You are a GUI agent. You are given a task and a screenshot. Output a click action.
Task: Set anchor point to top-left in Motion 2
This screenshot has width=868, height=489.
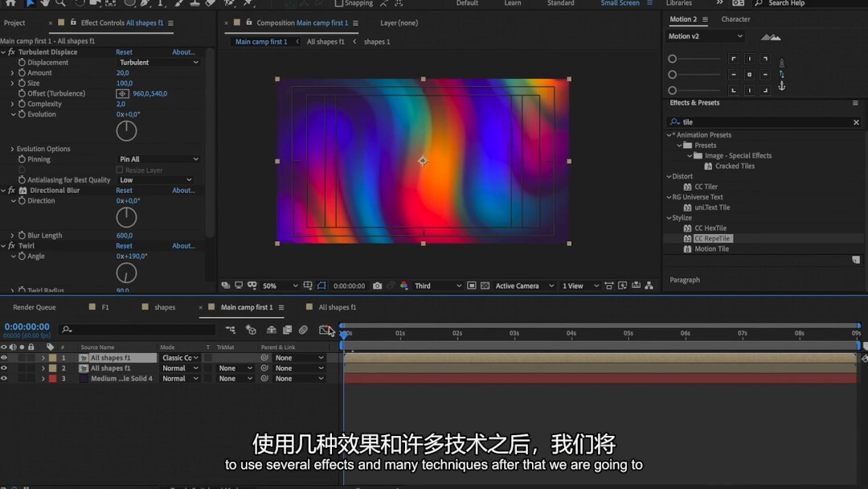734,59
